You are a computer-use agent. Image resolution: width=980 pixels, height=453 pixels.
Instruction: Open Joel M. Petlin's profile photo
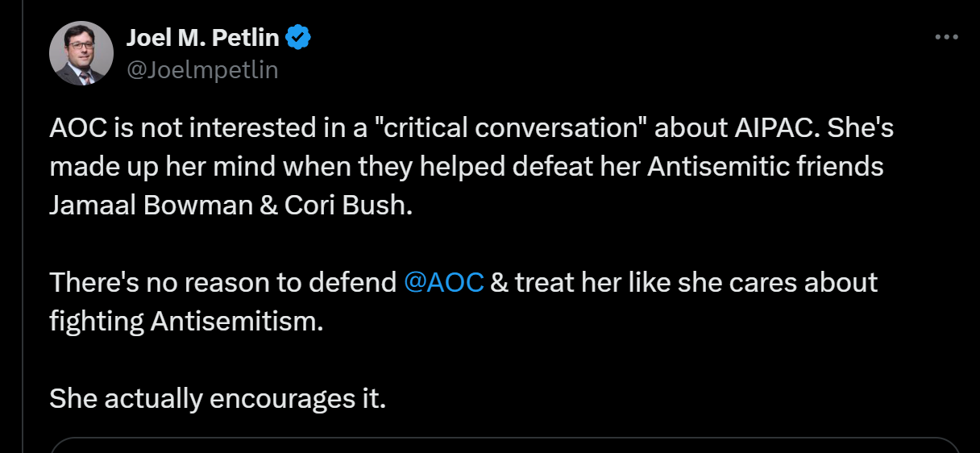pyautogui.click(x=81, y=53)
